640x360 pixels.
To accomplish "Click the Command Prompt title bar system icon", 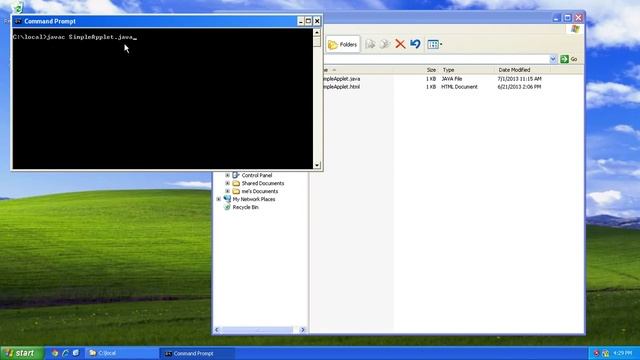I will click(x=18, y=21).
